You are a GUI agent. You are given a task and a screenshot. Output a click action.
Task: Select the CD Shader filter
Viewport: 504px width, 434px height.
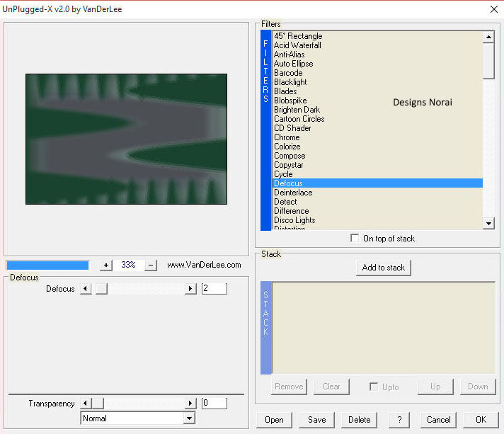click(x=377, y=128)
